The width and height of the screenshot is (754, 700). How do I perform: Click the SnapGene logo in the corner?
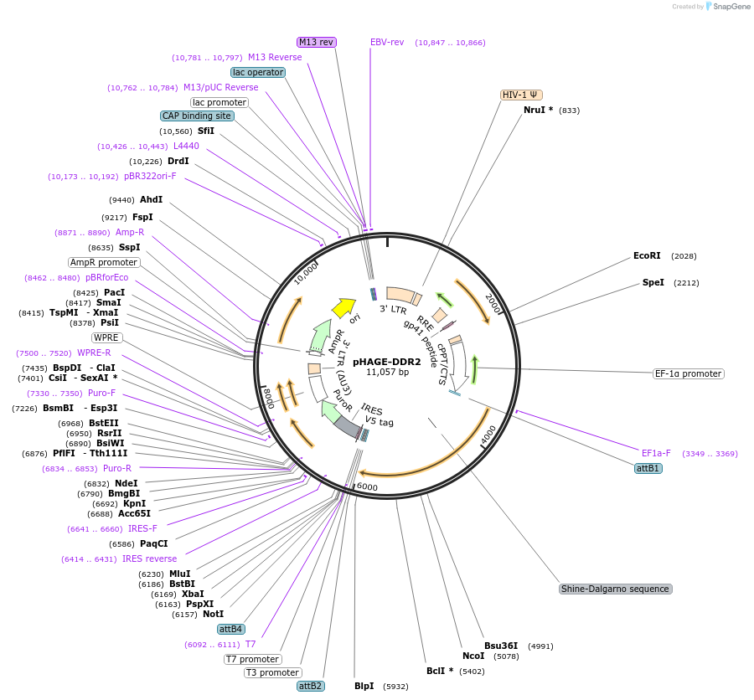pyautogui.click(x=727, y=7)
